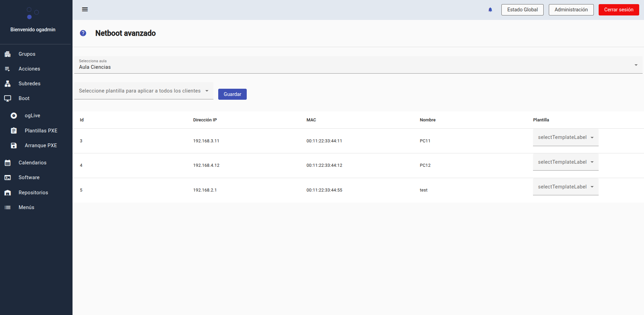This screenshot has width=644, height=315.
Task: Click the Software terminal icon
Action: pos(8,177)
